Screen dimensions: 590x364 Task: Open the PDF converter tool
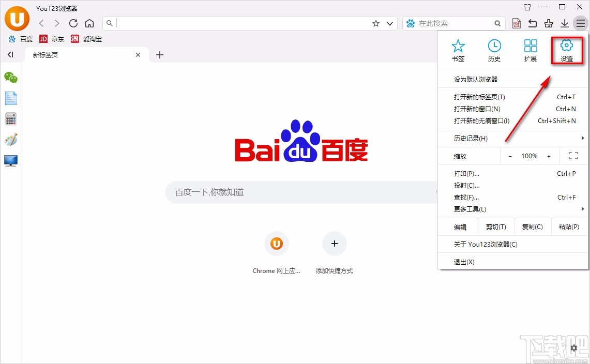click(x=516, y=23)
